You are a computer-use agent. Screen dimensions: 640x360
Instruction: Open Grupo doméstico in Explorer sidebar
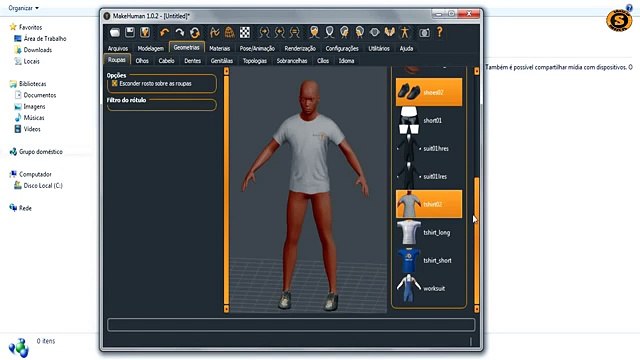[x=36, y=151]
